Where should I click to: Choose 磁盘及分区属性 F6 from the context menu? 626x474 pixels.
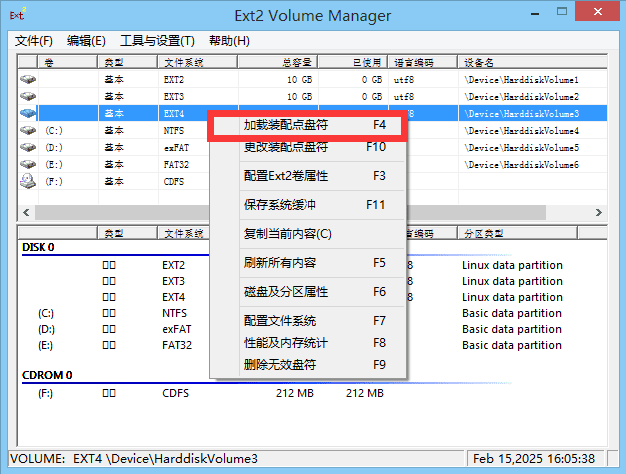point(307,292)
